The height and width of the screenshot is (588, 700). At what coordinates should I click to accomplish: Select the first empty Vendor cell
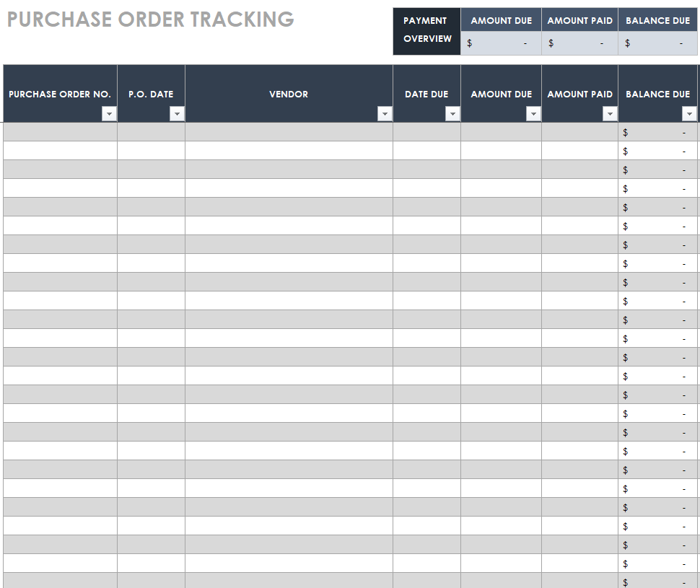click(x=289, y=132)
